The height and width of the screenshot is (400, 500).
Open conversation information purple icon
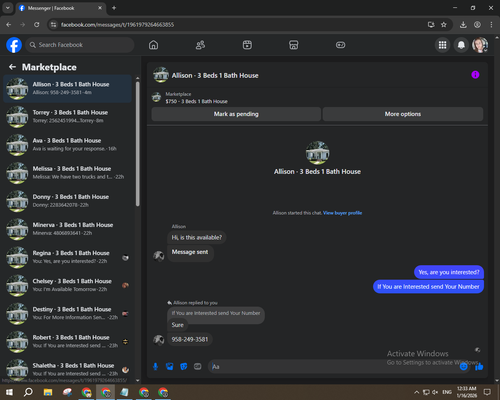475,75
